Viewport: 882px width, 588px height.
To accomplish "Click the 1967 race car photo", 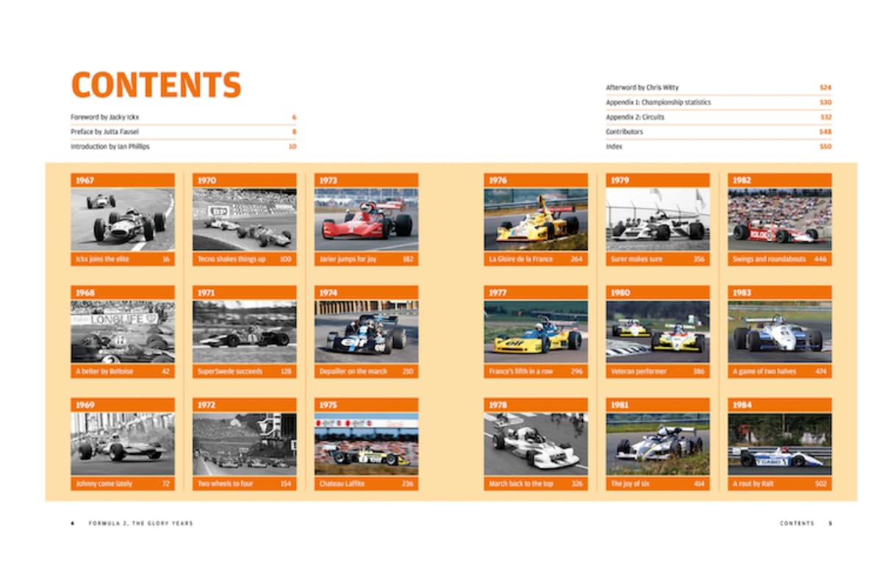I will pyautogui.click(x=123, y=220).
